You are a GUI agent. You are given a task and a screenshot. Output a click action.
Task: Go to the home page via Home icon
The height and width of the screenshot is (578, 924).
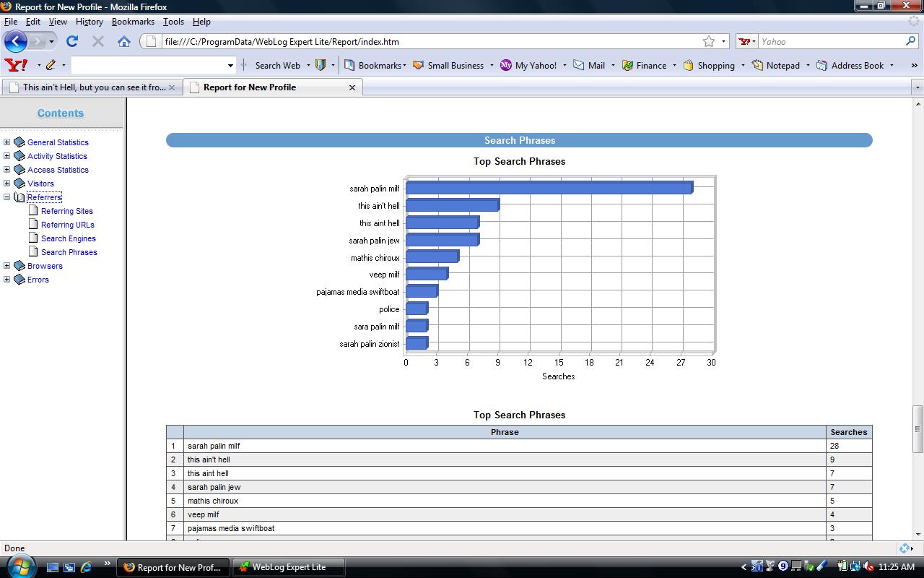click(x=124, y=41)
